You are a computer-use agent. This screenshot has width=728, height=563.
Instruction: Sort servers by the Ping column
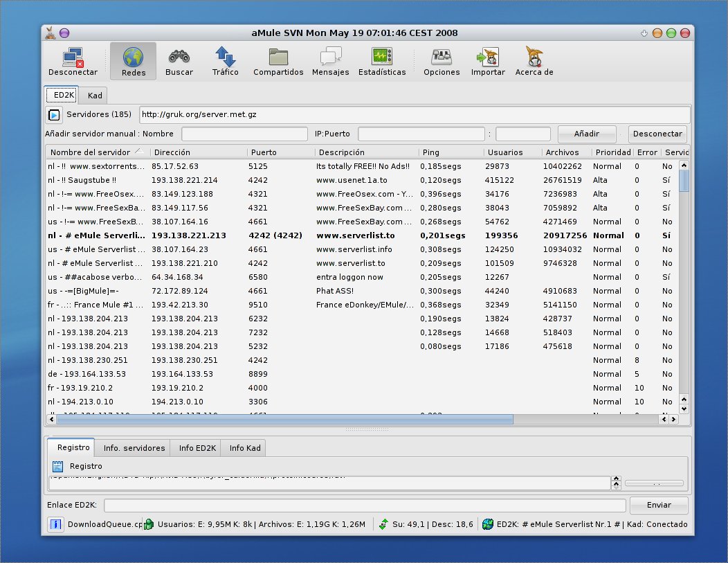[451, 152]
